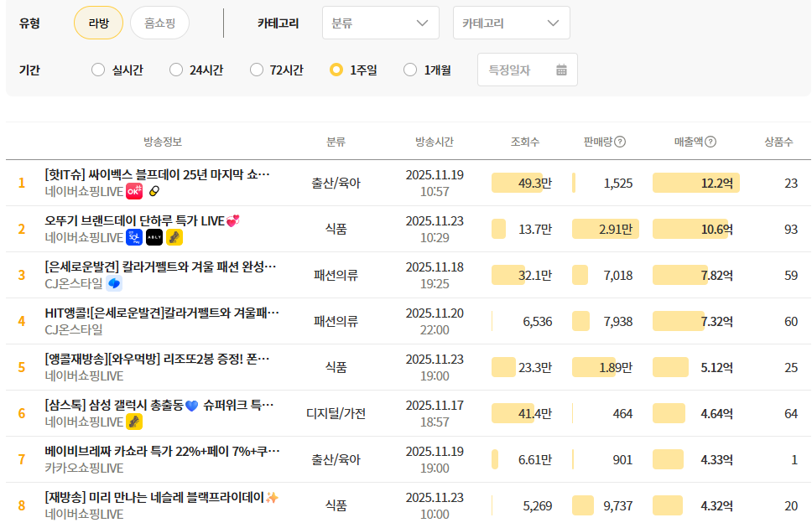Screen dimensions: 812x528
Task: Click the black ABLY badge in row 2
Action: coord(154,238)
